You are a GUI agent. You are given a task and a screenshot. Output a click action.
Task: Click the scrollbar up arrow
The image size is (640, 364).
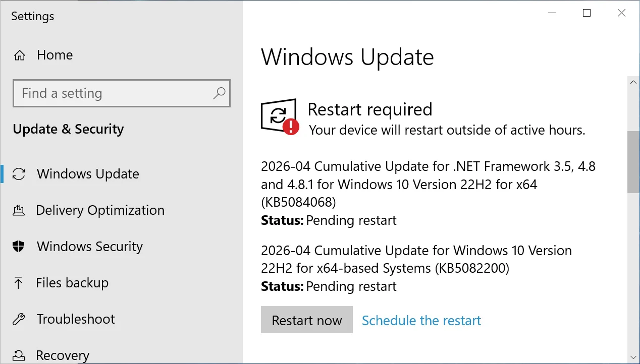[x=634, y=82]
